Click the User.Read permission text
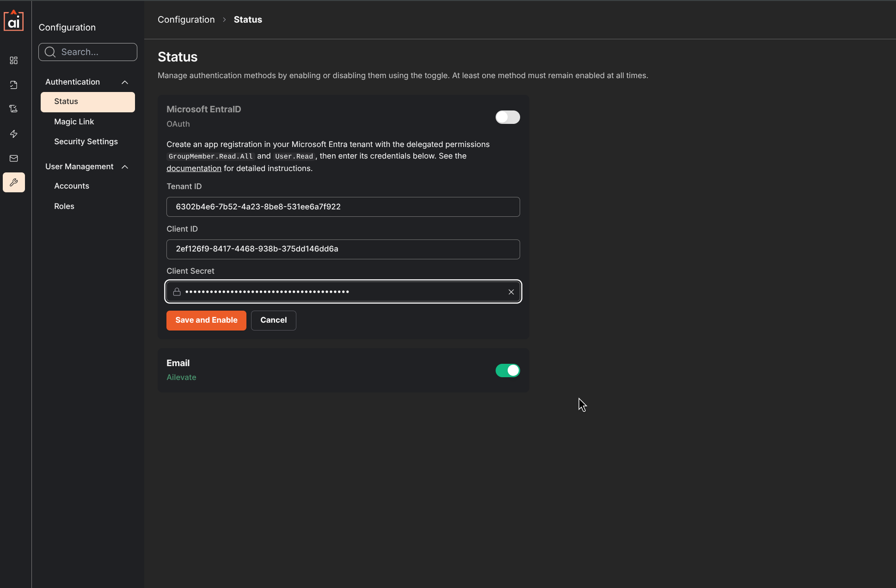 click(294, 156)
